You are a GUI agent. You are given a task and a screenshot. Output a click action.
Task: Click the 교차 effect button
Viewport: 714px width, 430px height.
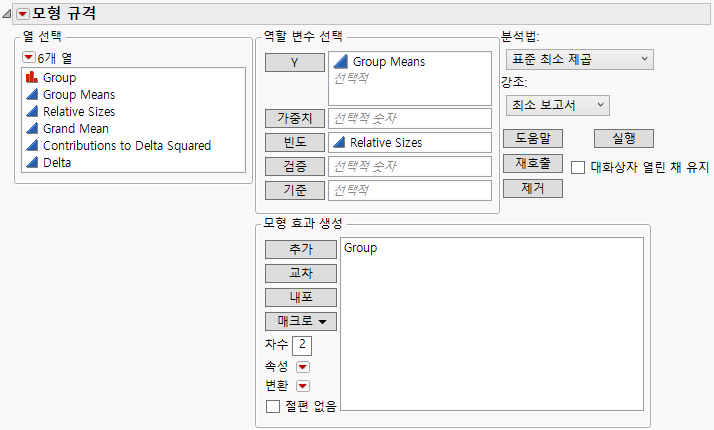click(x=301, y=273)
